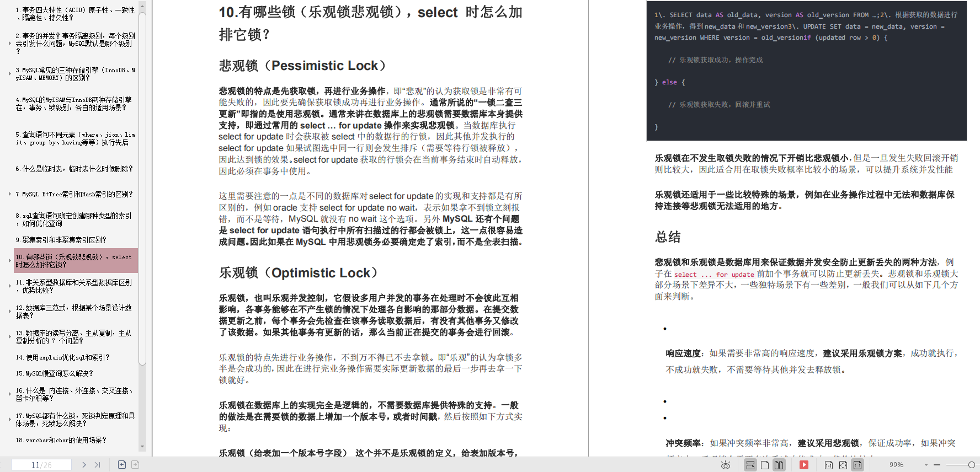The height and width of the screenshot is (472, 980).
Task: Select highlighted bookmark 10 有哪些锁
Action: coord(76,261)
